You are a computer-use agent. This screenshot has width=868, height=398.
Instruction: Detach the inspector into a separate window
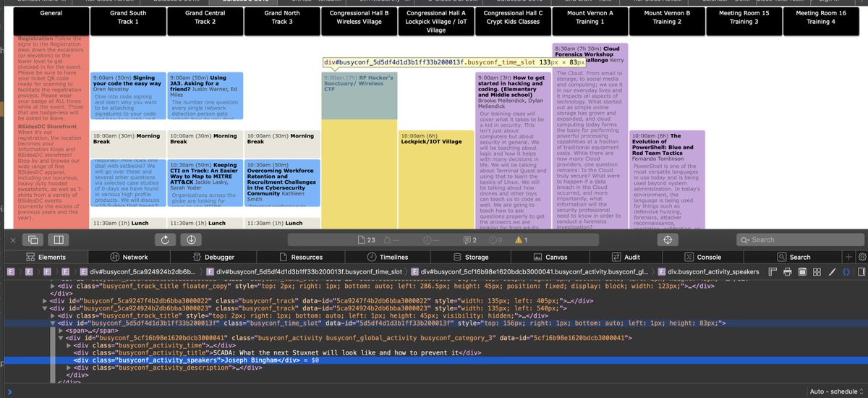[33, 240]
